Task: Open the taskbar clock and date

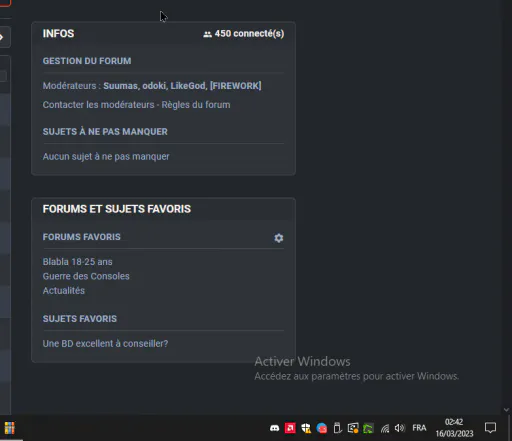Action: point(454,428)
